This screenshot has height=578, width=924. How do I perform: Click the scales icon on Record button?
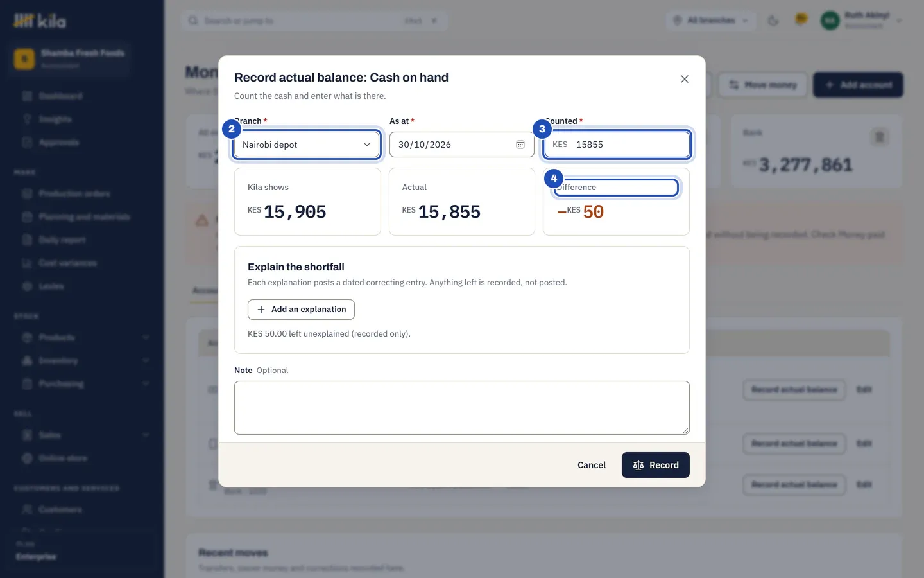click(x=638, y=465)
